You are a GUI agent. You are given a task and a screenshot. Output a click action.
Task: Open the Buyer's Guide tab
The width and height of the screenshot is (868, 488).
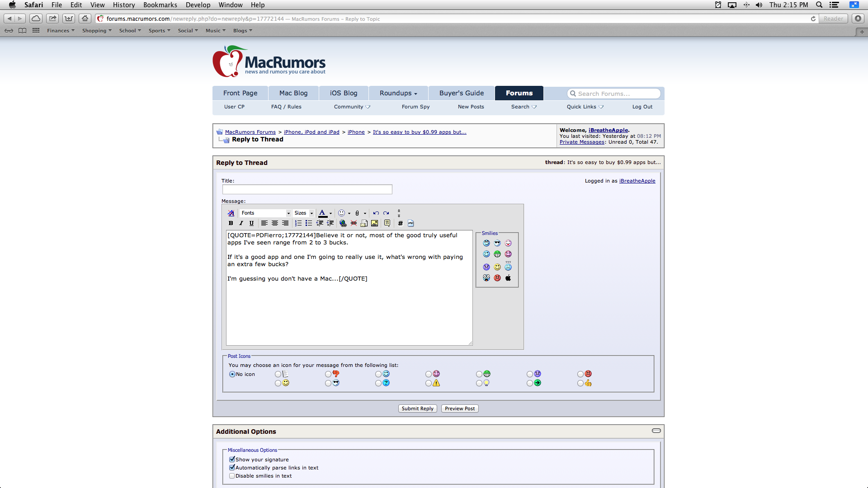point(462,93)
